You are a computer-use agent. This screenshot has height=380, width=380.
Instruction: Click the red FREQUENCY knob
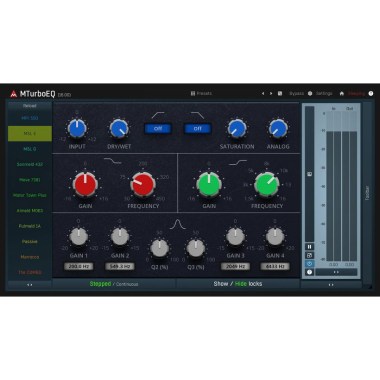[x=143, y=184]
